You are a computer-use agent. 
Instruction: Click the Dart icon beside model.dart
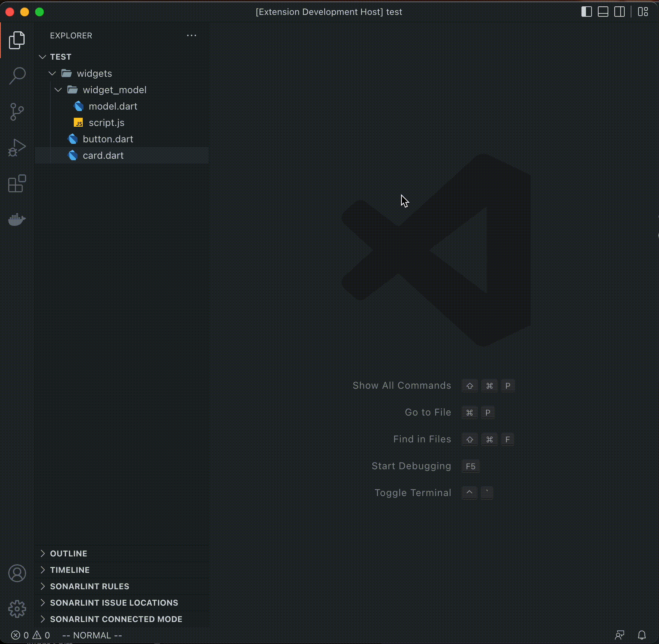79,106
